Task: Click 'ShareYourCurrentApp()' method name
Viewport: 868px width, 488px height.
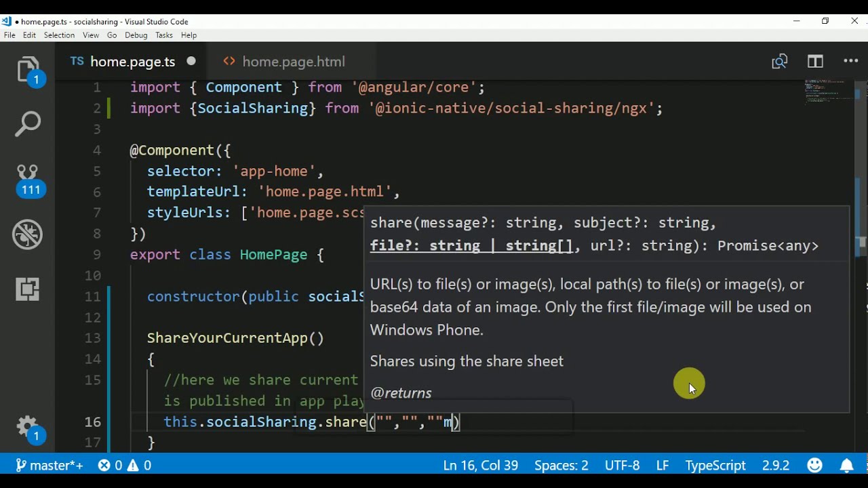Action: point(235,338)
